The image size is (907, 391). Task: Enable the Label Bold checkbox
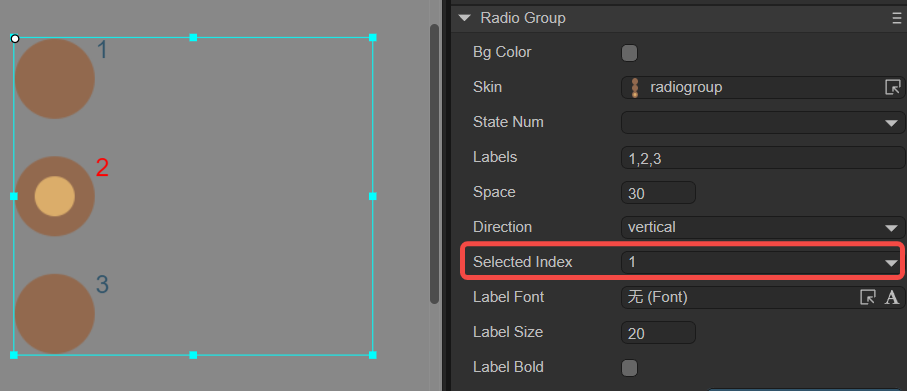(x=629, y=368)
